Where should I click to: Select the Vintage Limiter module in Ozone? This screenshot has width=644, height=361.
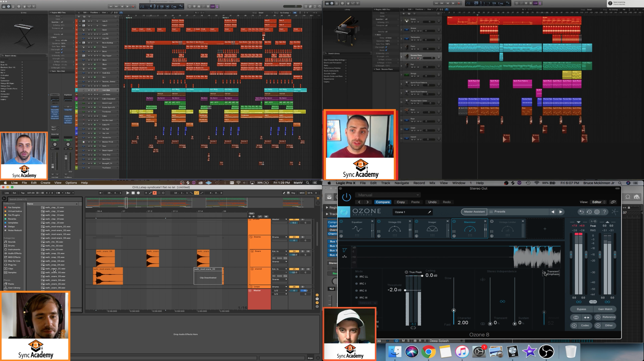(x=507, y=229)
